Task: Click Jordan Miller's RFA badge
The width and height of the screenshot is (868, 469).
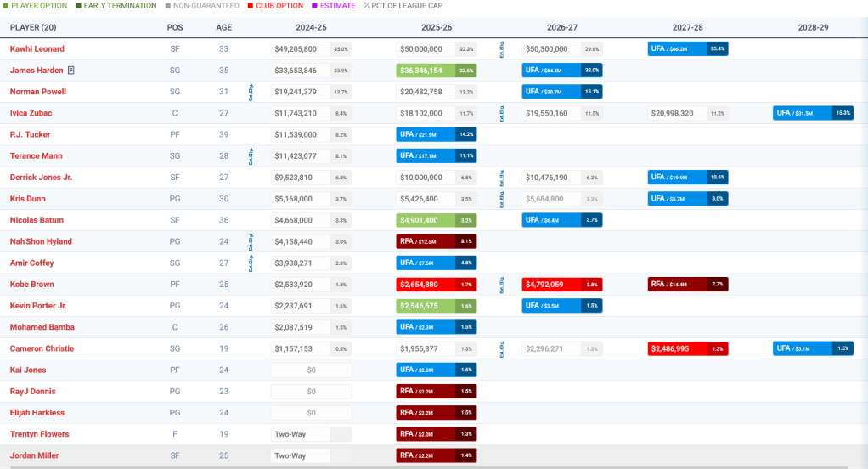Action: point(436,455)
